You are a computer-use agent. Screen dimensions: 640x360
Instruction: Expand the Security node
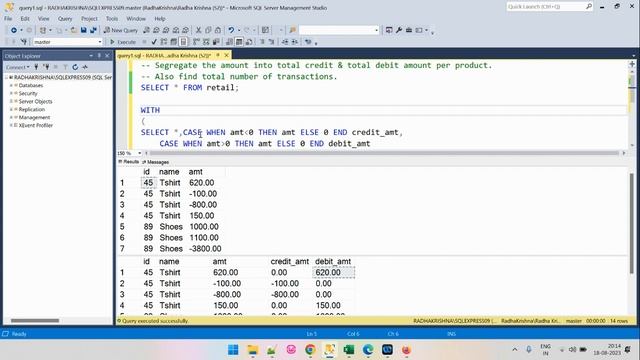(x=11, y=93)
